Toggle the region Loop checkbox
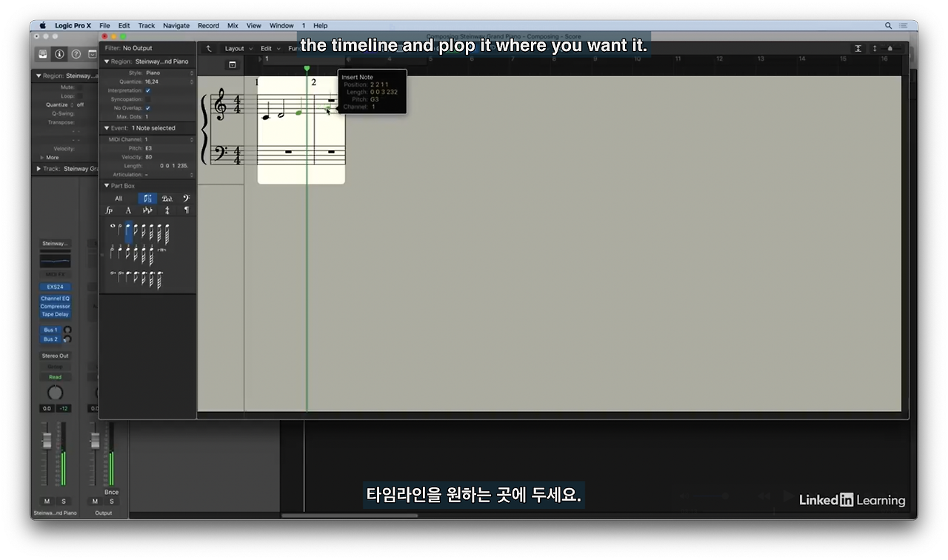 (x=80, y=96)
